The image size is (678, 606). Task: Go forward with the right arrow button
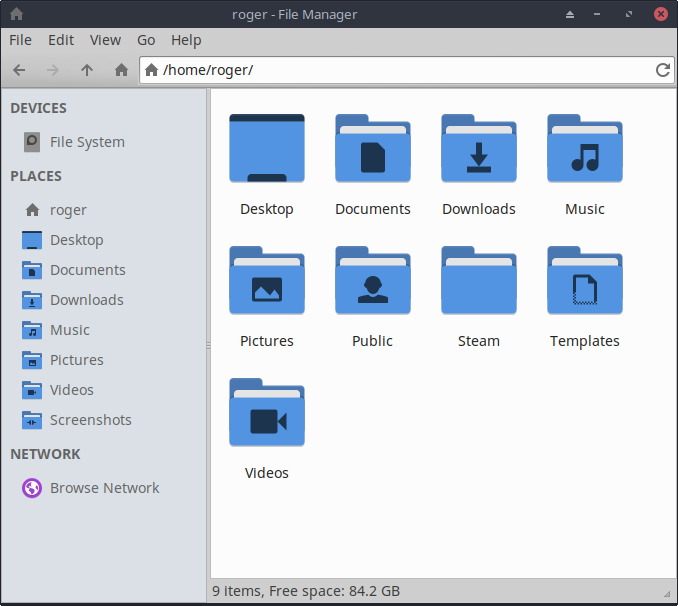[x=52, y=70]
